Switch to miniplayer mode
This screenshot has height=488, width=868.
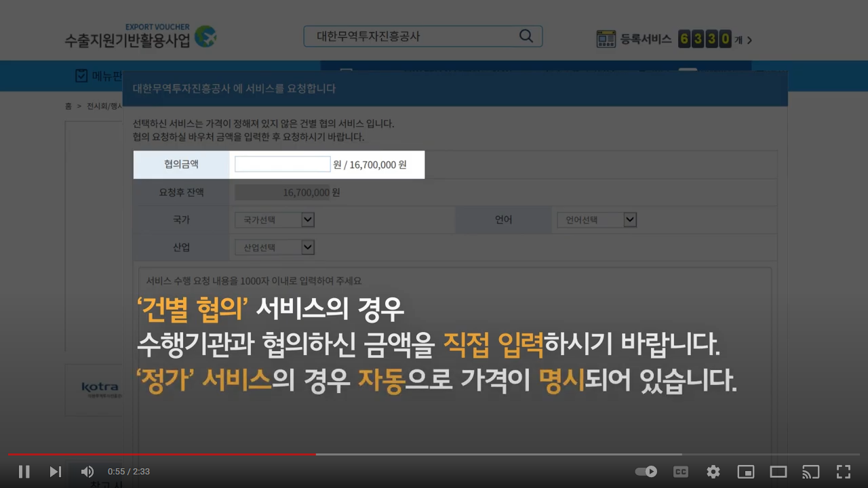point(746,472)
